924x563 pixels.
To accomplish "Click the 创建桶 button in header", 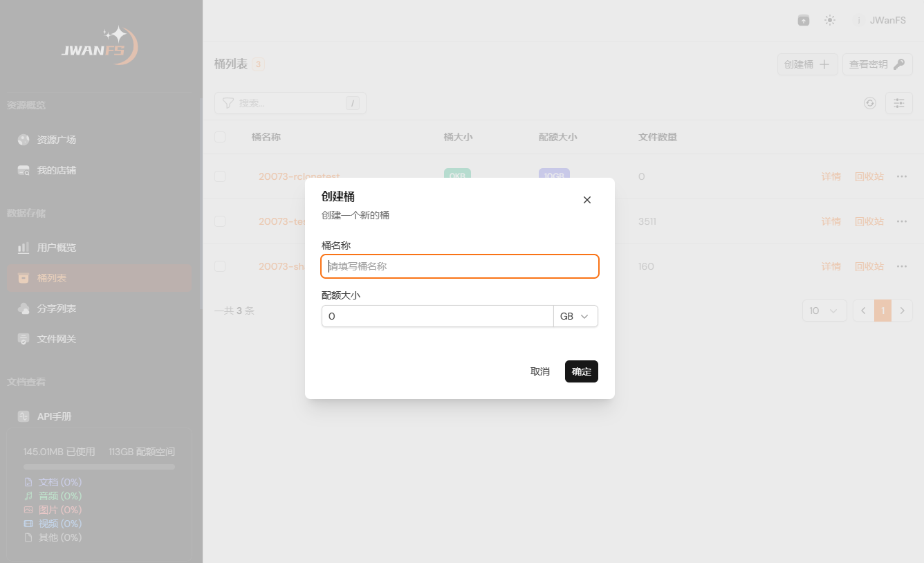I will click(x=808, y=64).
